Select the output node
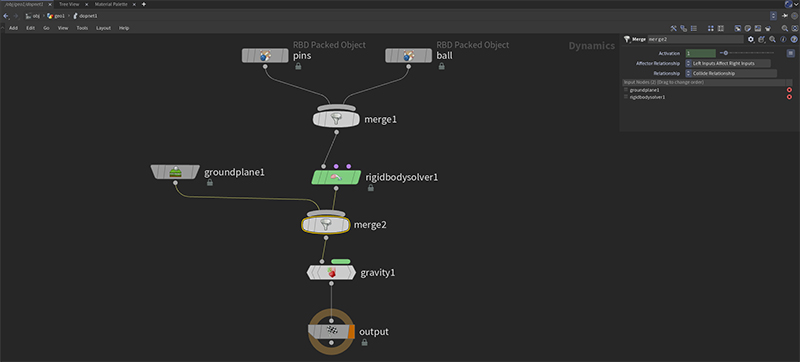Image resolution: width=800 pixels, height=362 pixels. (331, 332)
